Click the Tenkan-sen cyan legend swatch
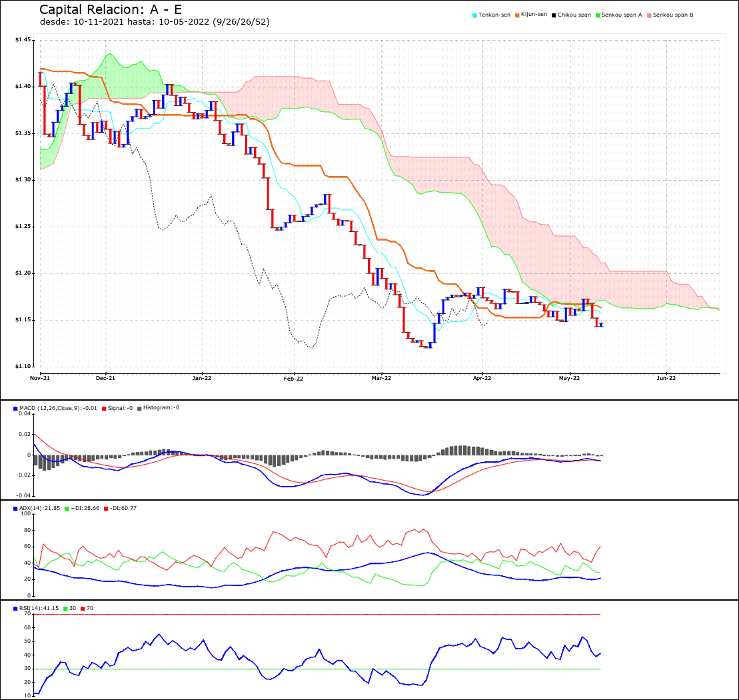 point(474,15)
